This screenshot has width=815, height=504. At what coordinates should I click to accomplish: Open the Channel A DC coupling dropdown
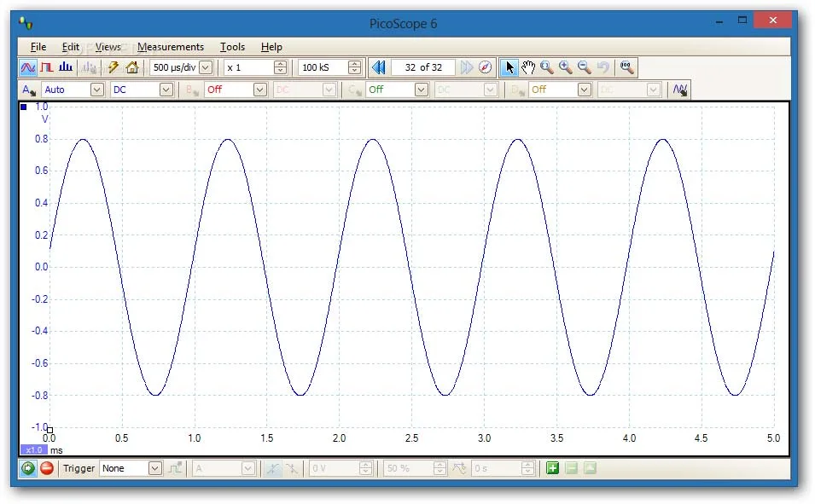point(166,90)
